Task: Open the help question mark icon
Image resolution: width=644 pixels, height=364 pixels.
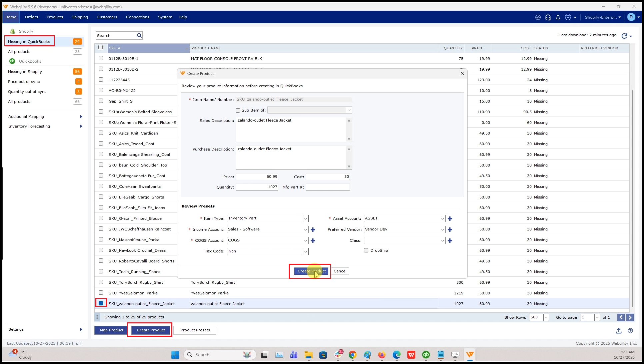Action: 630,331
